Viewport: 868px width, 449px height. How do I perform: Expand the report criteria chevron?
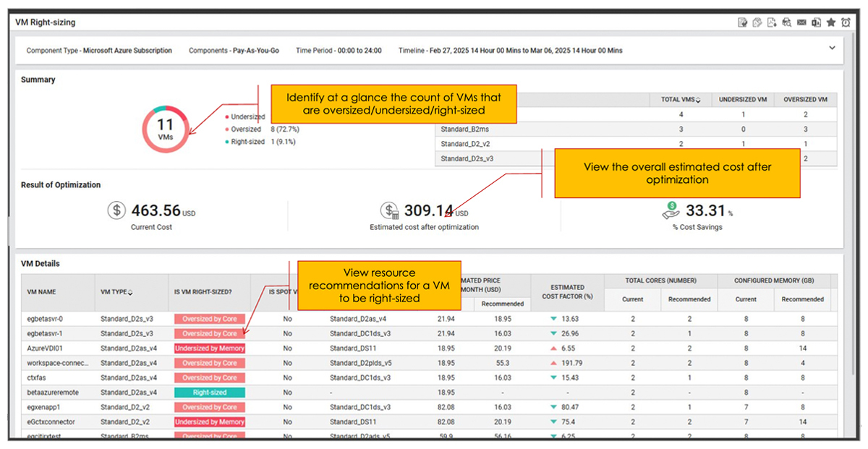coord(832,48)
